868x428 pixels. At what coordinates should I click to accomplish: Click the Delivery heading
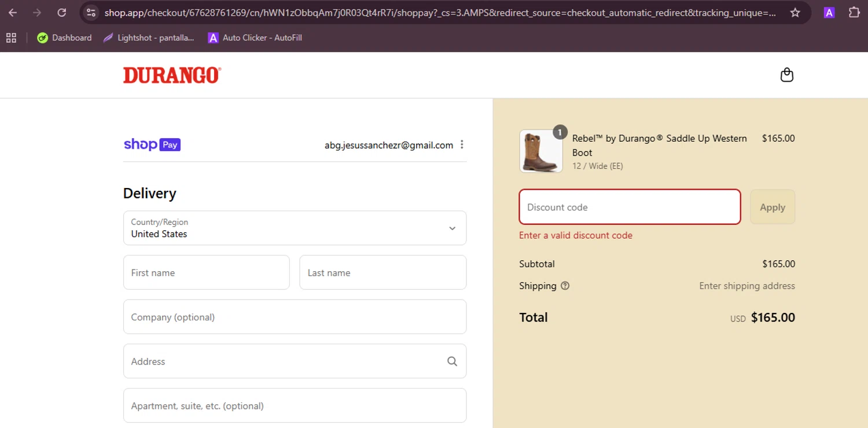pyautogui.click(x=150, y=193)
